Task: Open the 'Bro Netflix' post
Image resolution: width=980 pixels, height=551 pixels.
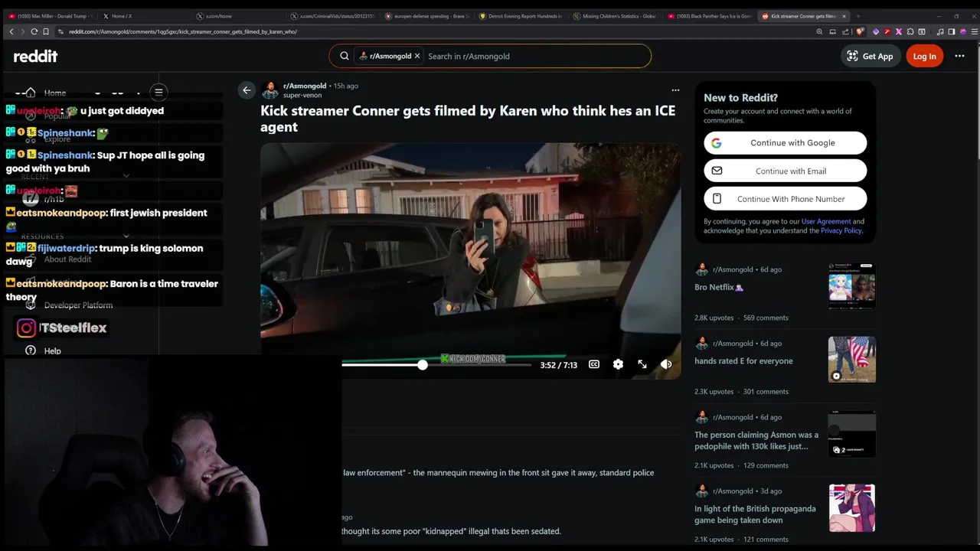Action: pos(719,287)
